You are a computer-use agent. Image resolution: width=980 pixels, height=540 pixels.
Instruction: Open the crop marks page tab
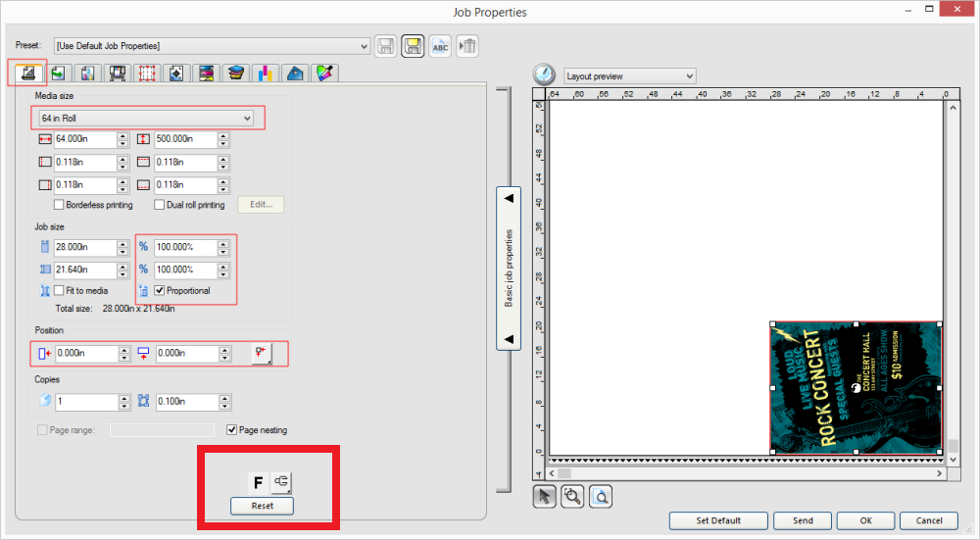176,74
